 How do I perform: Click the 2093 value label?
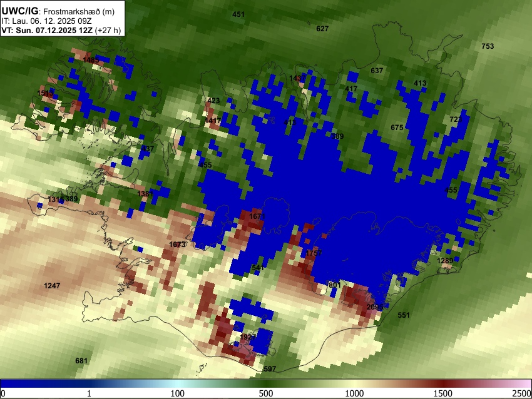tap(375, 307)
